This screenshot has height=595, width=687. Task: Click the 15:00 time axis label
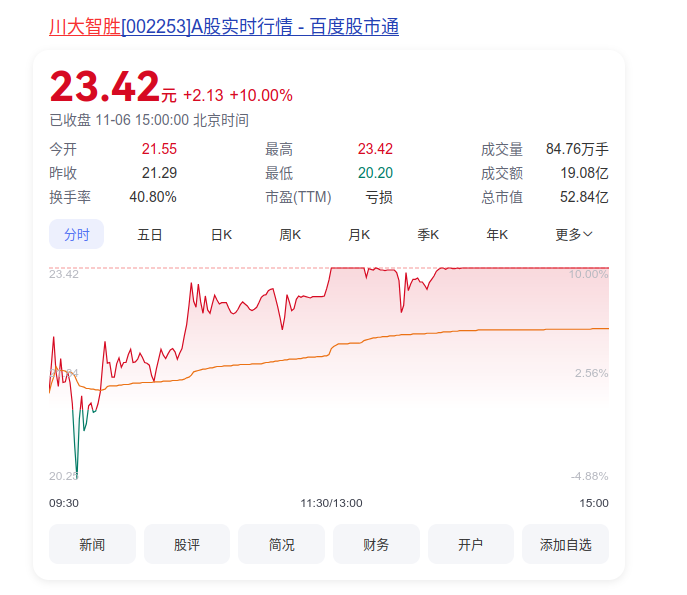pyautogui.click(x=594, y=503)
